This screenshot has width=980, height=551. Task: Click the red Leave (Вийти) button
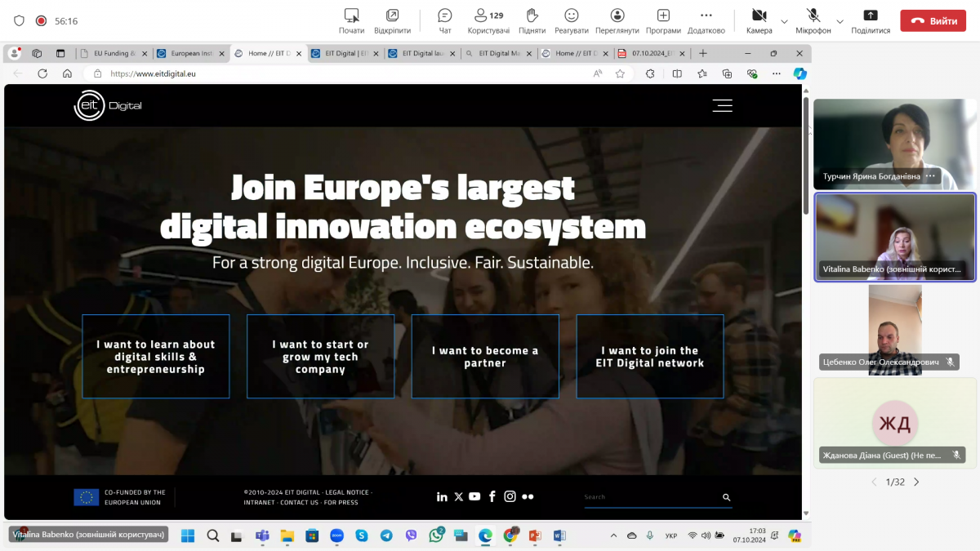pyautogui.click(x=933, y=21)
